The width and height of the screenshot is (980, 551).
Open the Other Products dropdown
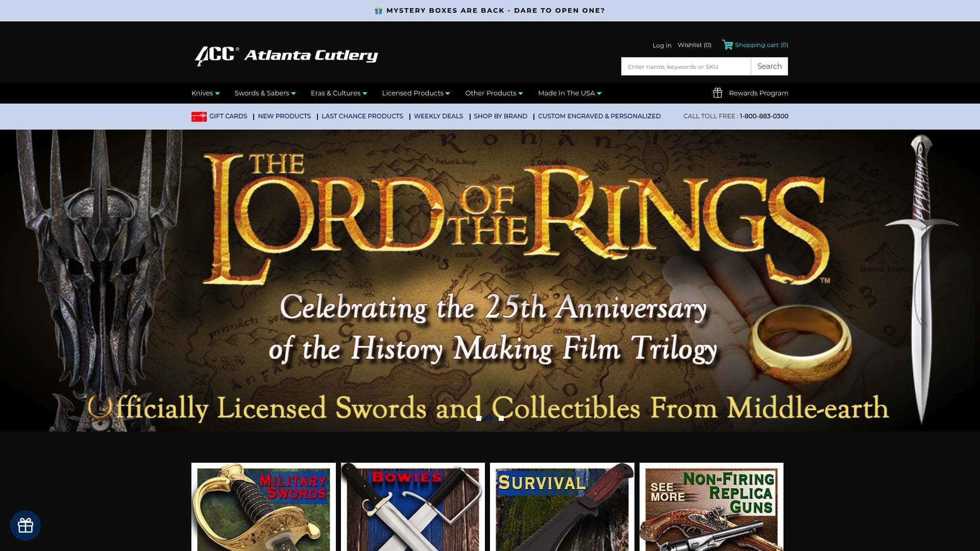coord(494,93)
